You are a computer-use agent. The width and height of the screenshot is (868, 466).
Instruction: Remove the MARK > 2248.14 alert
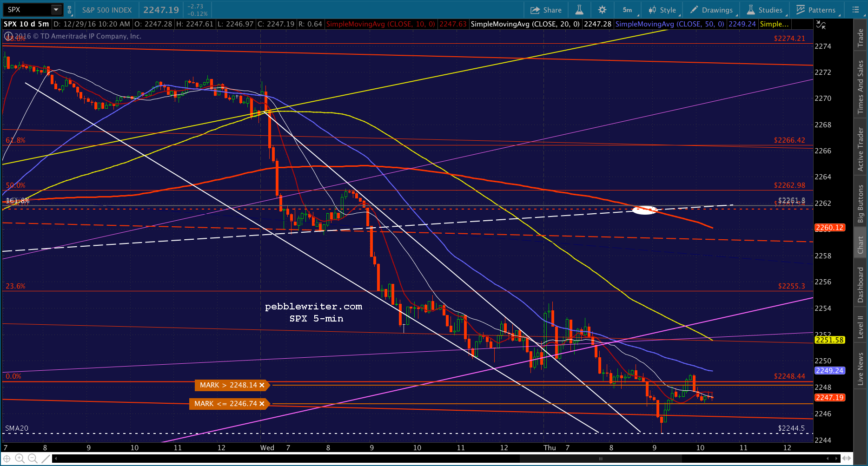pos(262,385)
